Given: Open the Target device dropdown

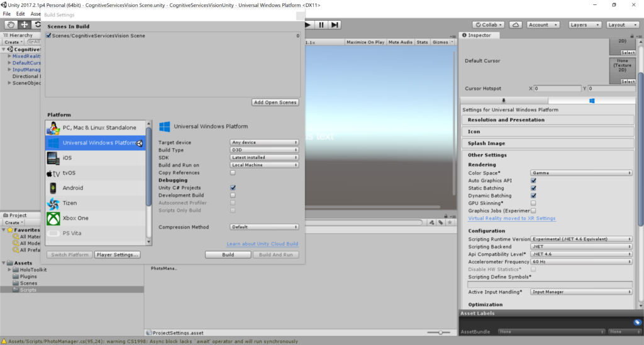Looking at the screenshot, I should [x=264, y=143].
